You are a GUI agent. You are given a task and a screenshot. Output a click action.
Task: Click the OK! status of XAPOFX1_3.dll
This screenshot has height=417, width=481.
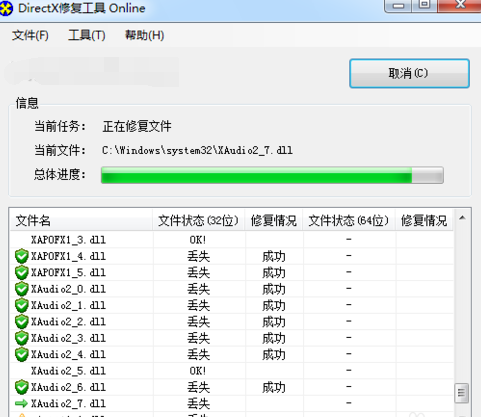pos(198,240)
